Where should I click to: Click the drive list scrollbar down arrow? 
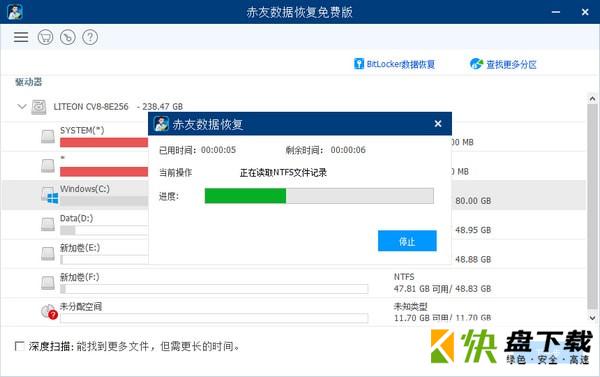click(592, 318)
